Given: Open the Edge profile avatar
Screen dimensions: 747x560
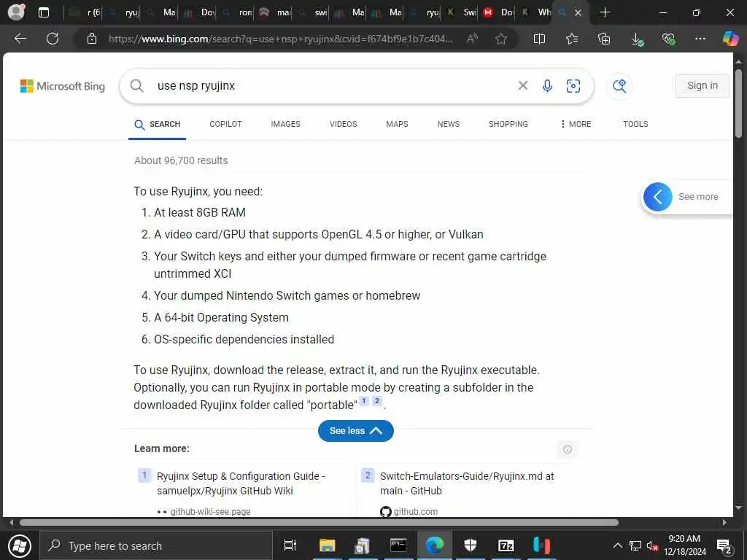Looking at the screenshot, I should click(x=16, y=12).
